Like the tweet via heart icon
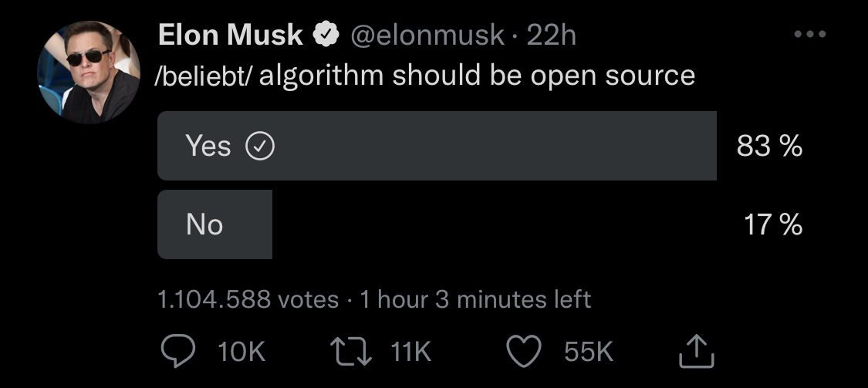Screen dimensions: 868x388 pos(524,352)
